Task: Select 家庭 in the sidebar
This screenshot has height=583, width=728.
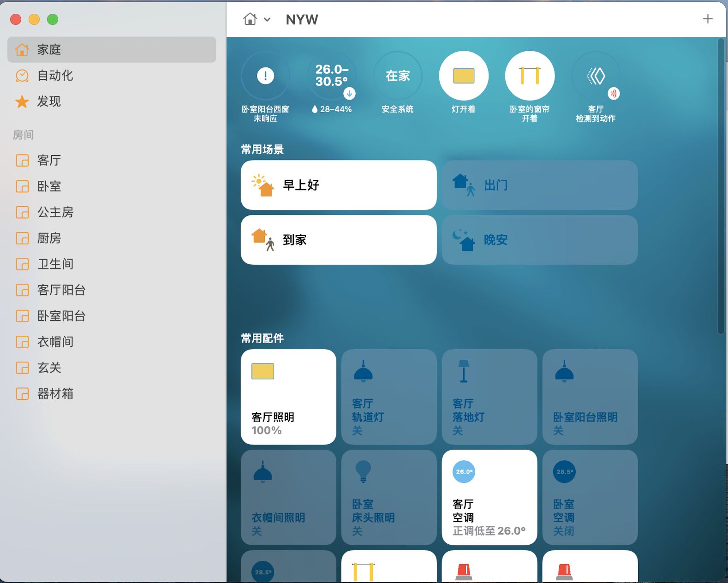Action: pyautogui.click(x=112, y=49)
